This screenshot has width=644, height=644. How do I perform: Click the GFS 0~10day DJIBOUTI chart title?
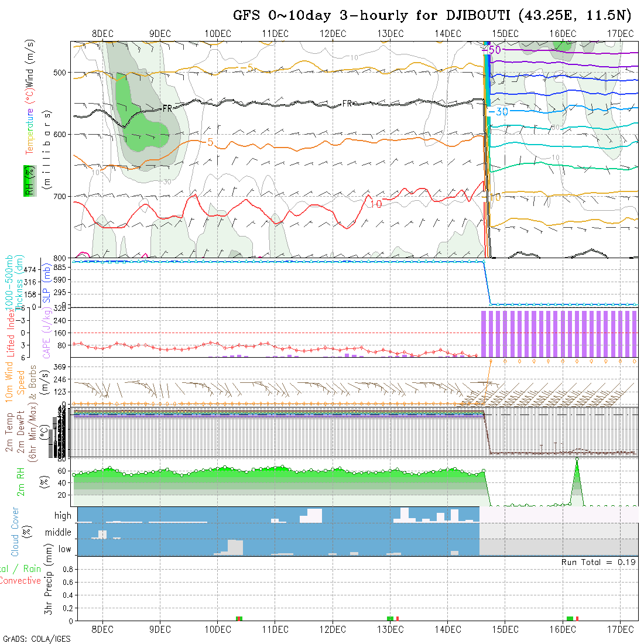433,15
